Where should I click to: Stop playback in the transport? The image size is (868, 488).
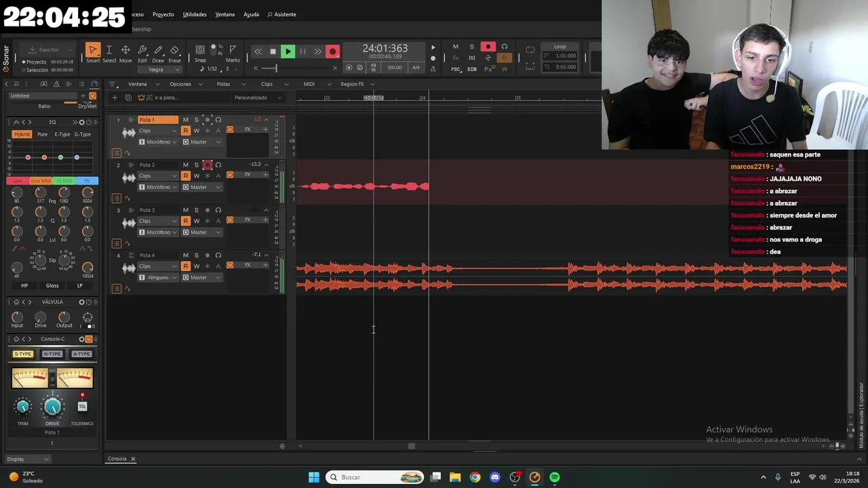(273, 52)
